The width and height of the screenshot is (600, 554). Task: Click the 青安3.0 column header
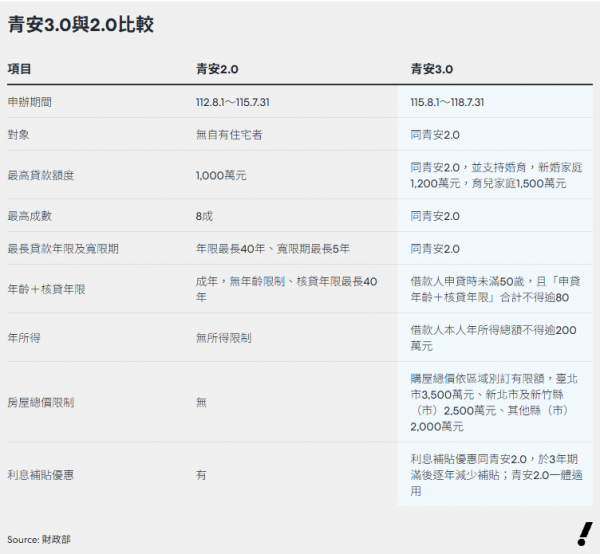tap(432, 69)
